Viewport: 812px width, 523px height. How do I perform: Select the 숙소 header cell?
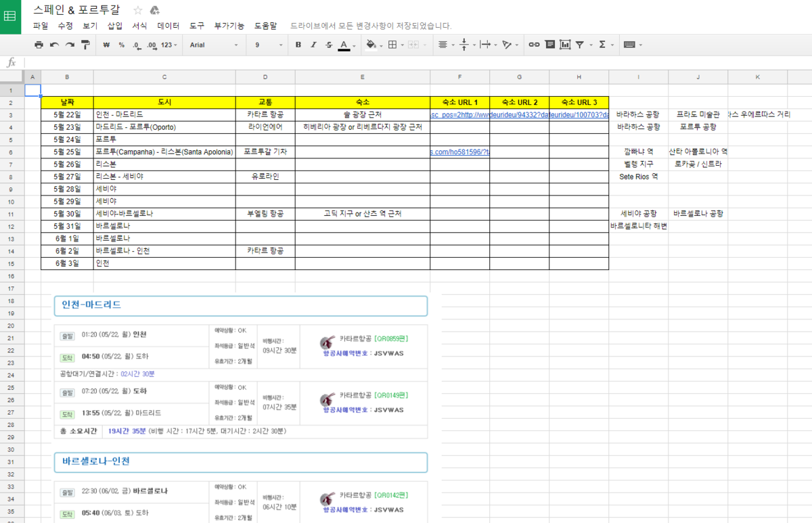click(363, 102)
